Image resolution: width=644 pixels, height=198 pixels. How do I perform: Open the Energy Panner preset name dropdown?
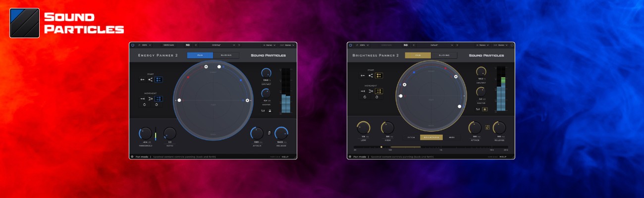click(x=217, y=45)
